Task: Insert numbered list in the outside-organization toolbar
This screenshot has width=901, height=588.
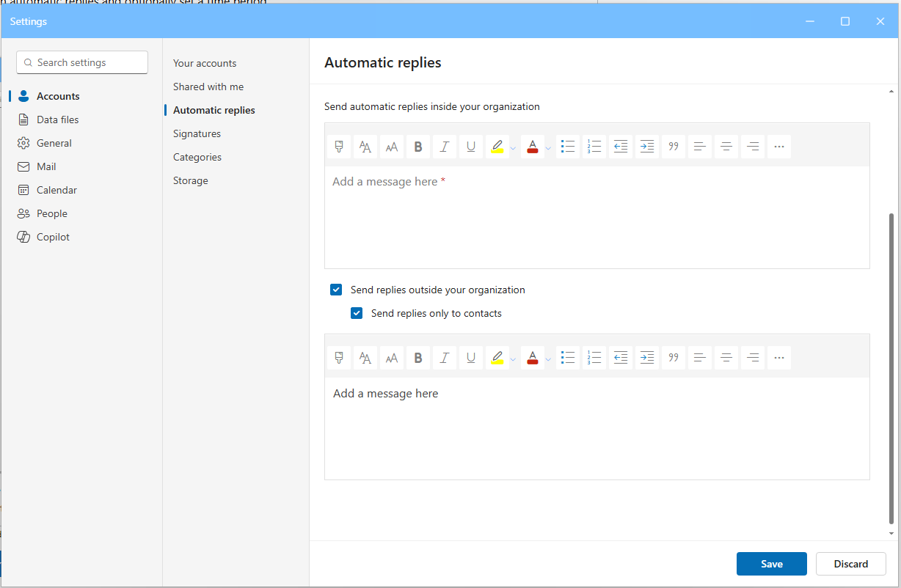Action: pyautogui.click(x=594, y=358)
